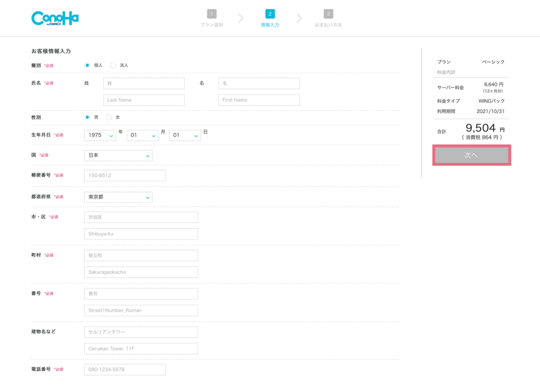Click the 電話番号 field label
540x392 pixels.
click(41, 369)
